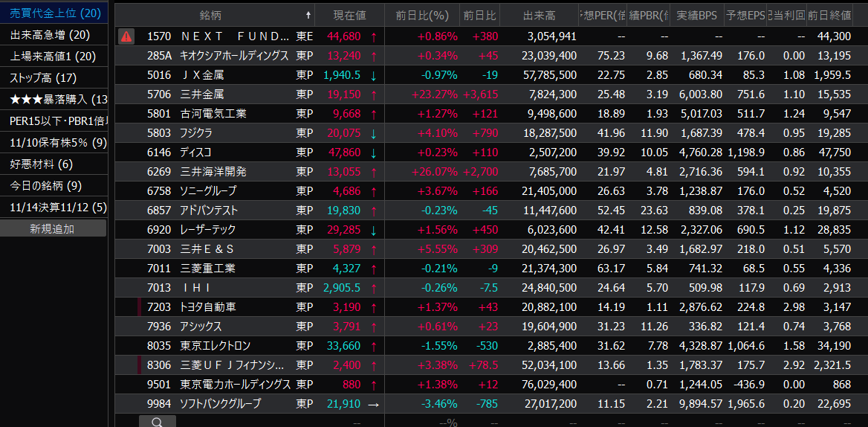868x427 pixels.
Task: Sort by 出来高 column header
Action: pos(540,16)
